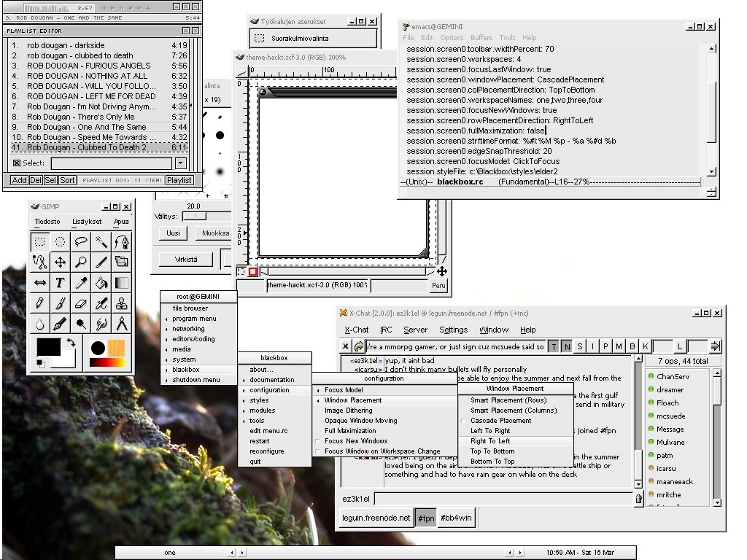The height and width of the screenshot is (560, 747).
Task: Select the Text tool in GIMP toolbox
Action: click(x=61, y=283)
